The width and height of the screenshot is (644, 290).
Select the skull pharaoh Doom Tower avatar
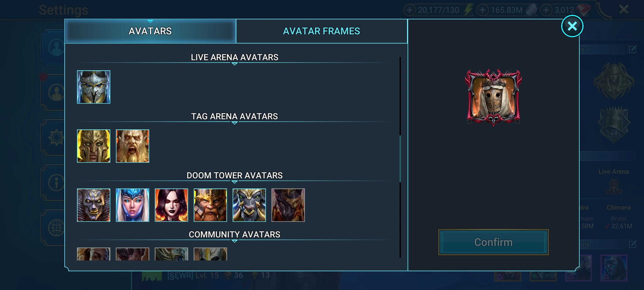click(x=94, y=205)
